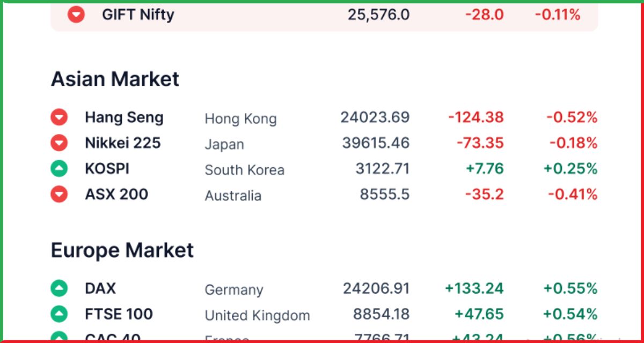644x343 pixels.
Task: Click the DAX point change +133.24
Action: (474, 288)
